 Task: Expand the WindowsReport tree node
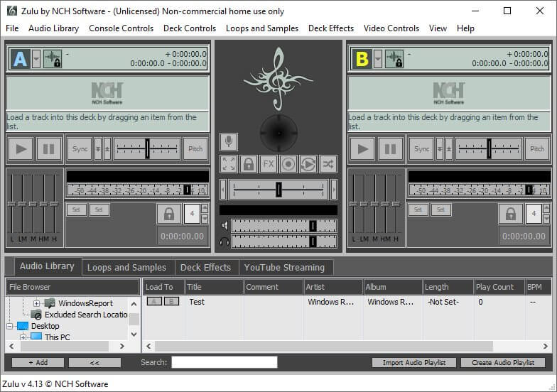click(36, 304)
